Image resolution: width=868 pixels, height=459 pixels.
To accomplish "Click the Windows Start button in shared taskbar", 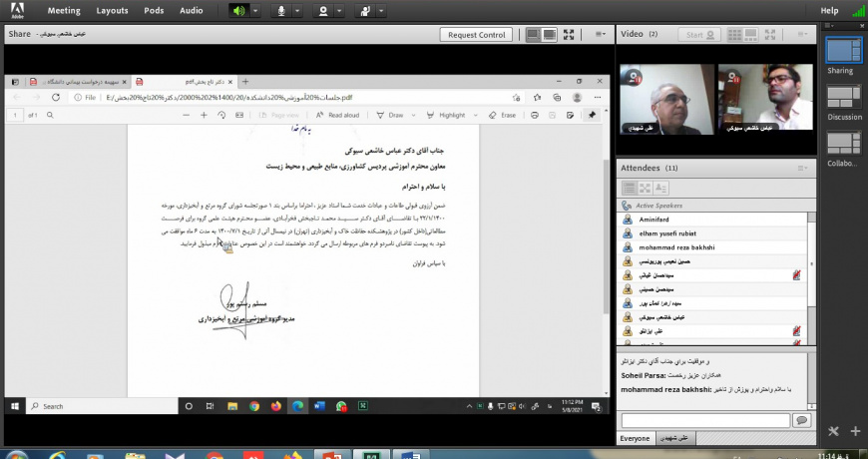I will point(15,406).
